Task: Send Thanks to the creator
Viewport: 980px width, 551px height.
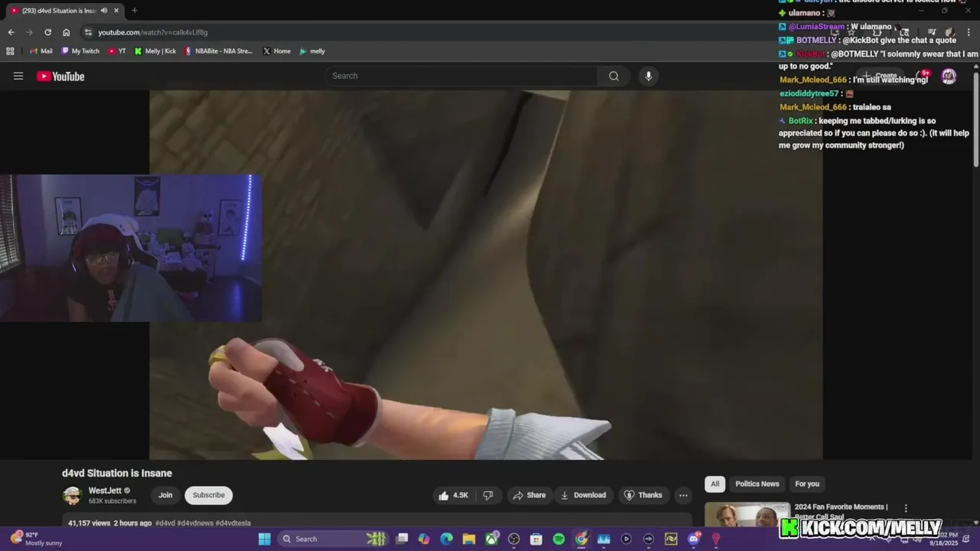Action: 643,495
